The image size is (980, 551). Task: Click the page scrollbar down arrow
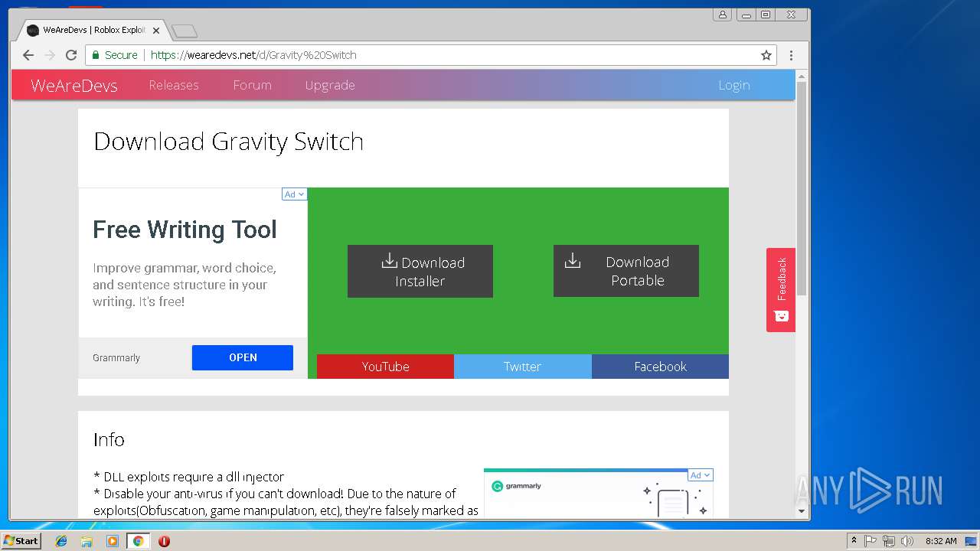802,511
